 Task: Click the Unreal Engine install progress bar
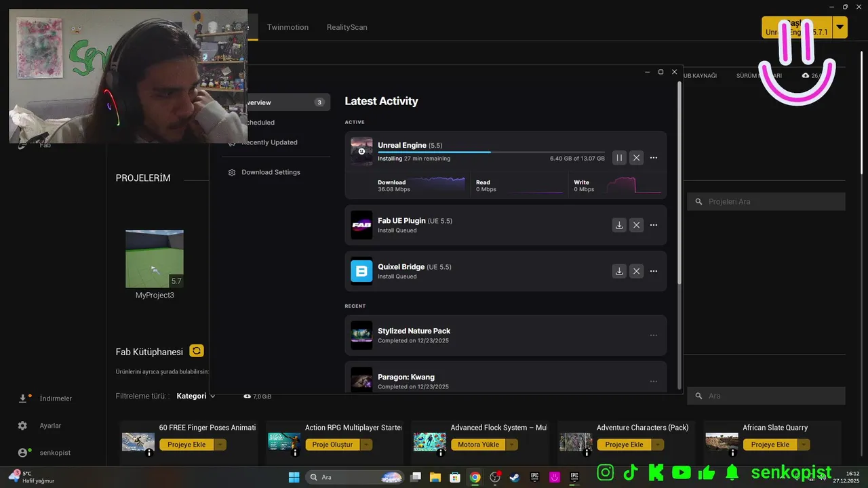[x=491, y=152]
